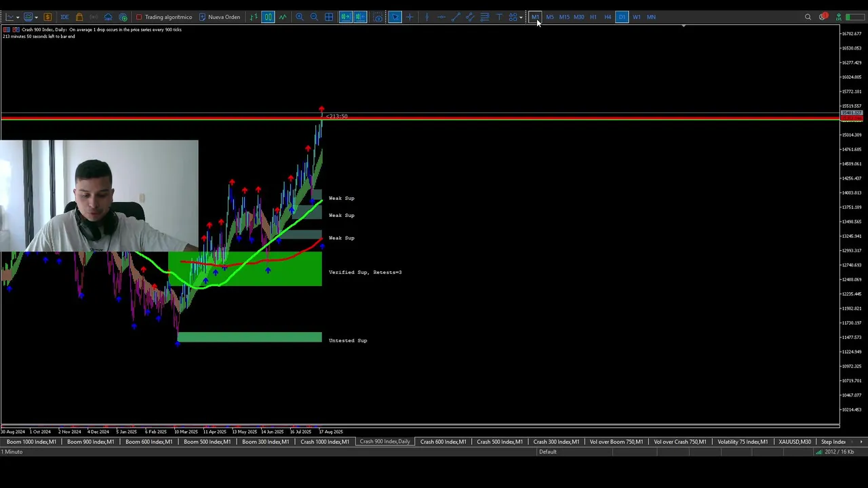This screenshot has height=488, width=868.
Task: Toggle chart auto-scroll to latest bar
Action: (345, 17)
